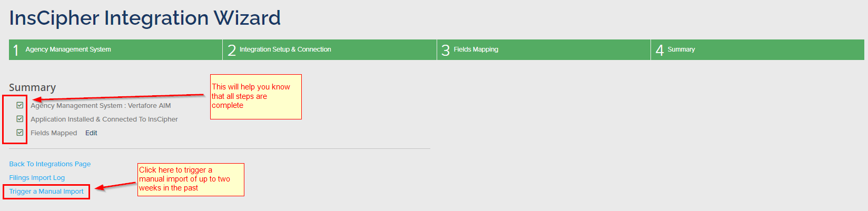Click the Summary section heading

point(32,87)
